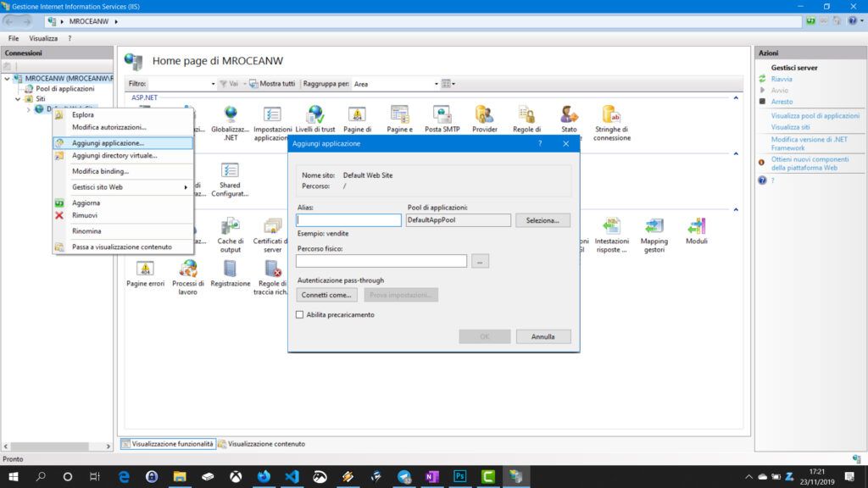Image resolution: width=868 pixels, height=488 pixels.
Task: Open Intestazioni risposte HTTP icon
Action: point(612,236)
